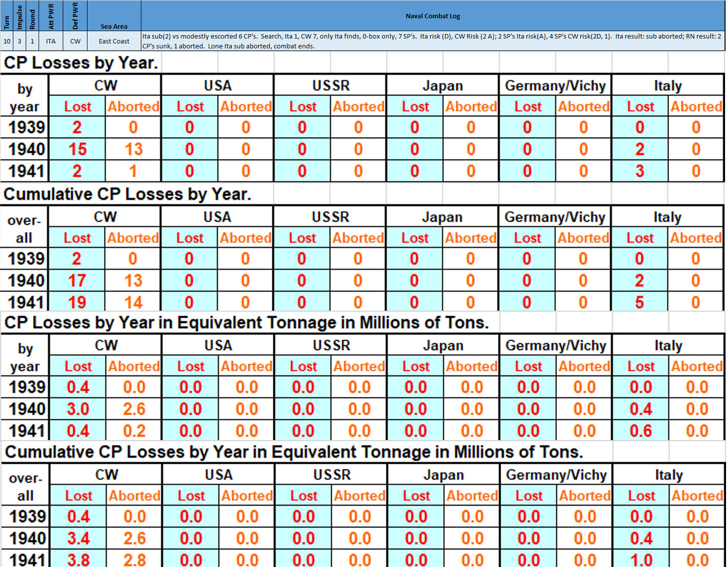Click the Turn value 10 cell

(6, 41)
